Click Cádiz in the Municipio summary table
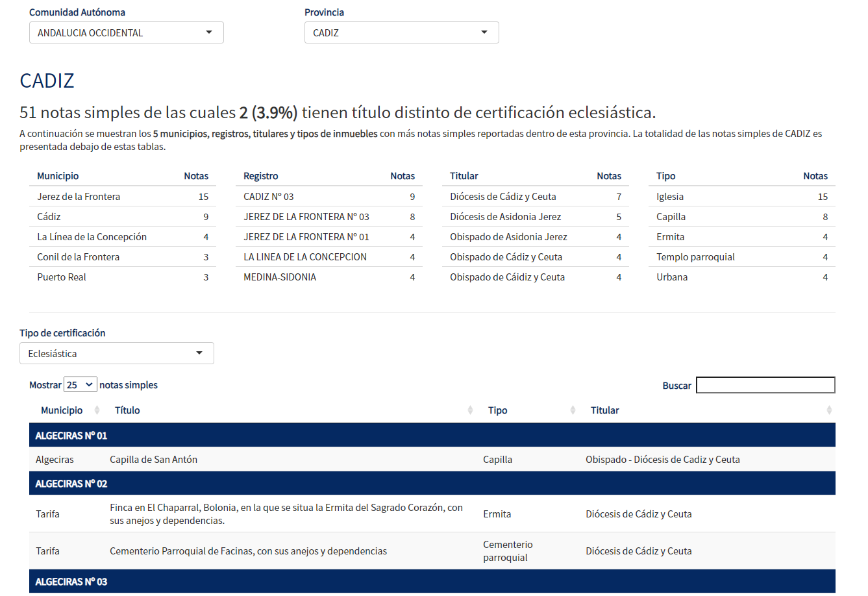 (49, 216)
